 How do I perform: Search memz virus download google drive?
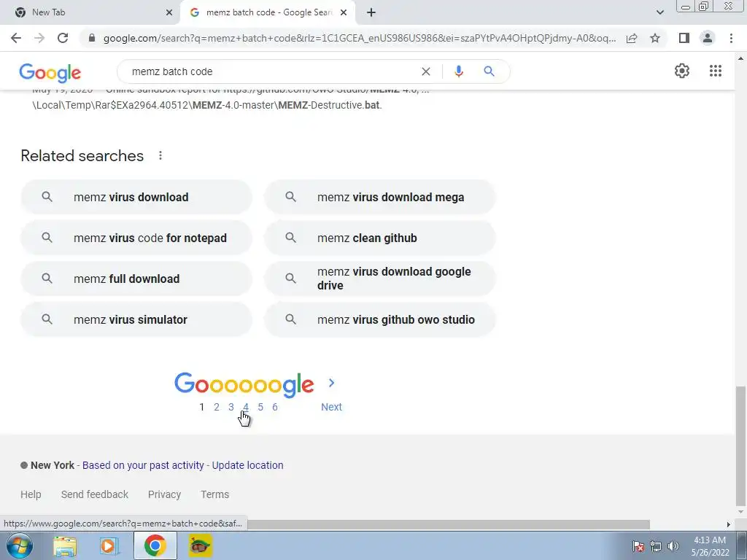380,279
